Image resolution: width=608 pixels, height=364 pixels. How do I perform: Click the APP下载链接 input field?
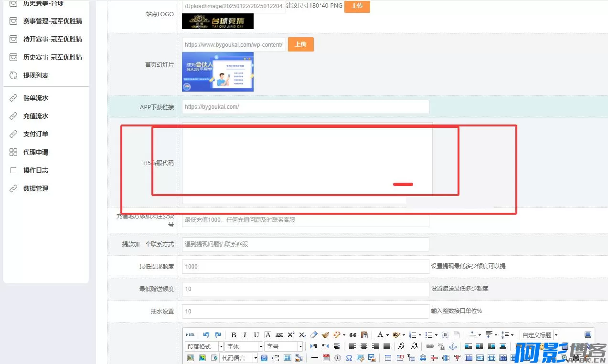point(305,107)
